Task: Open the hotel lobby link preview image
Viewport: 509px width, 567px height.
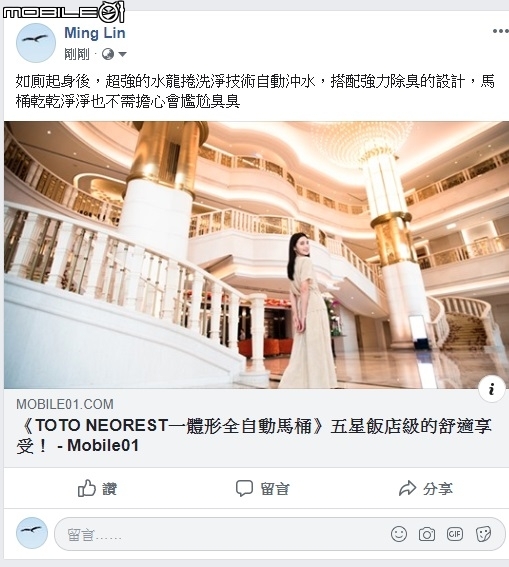Action: (256, 255)
